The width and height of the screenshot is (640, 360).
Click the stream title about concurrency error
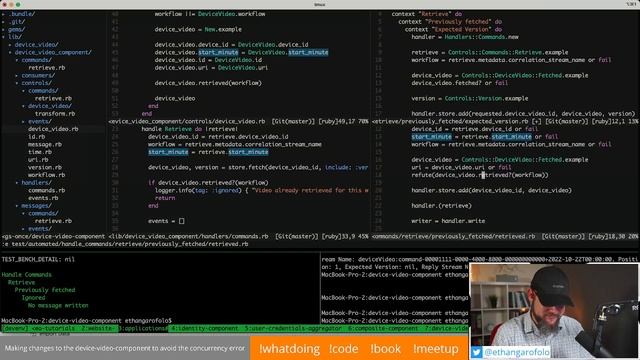click(125, 348)
